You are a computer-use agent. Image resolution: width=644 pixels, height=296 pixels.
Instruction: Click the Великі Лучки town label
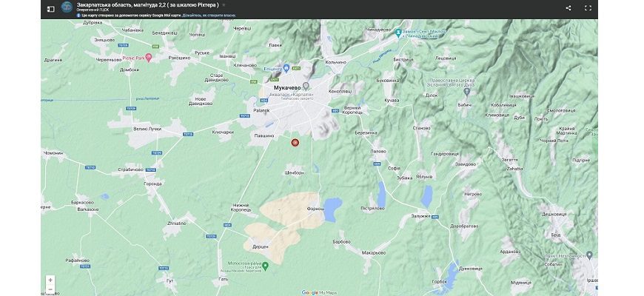[x=147, y=129]
